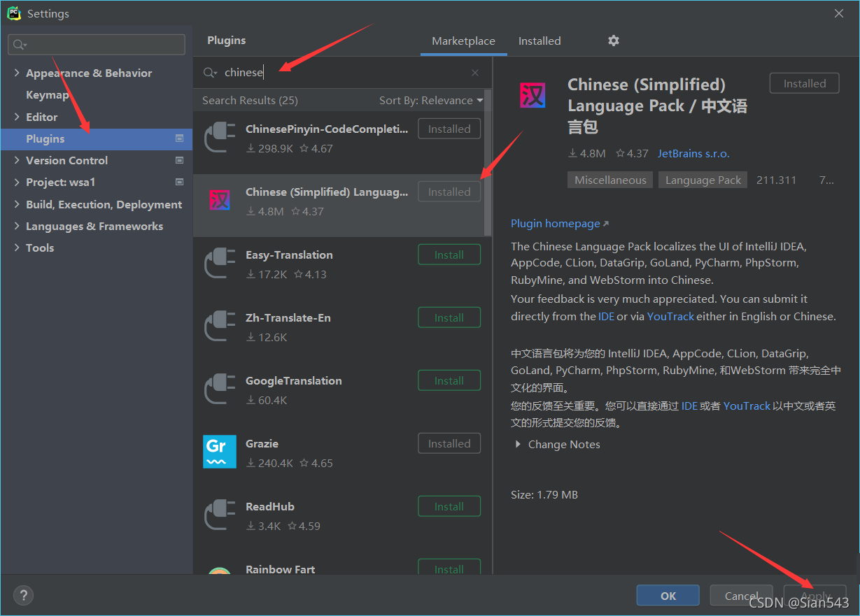This screenshot has width=860, height=616.
Task: Focus the plugin search field containing chinese
Action: (x=343, y=73)
